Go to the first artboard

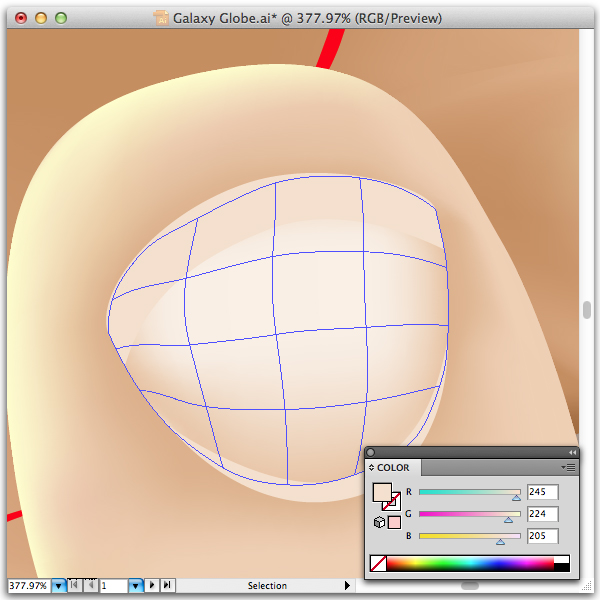pyautogui.click(x=74, y=585)
